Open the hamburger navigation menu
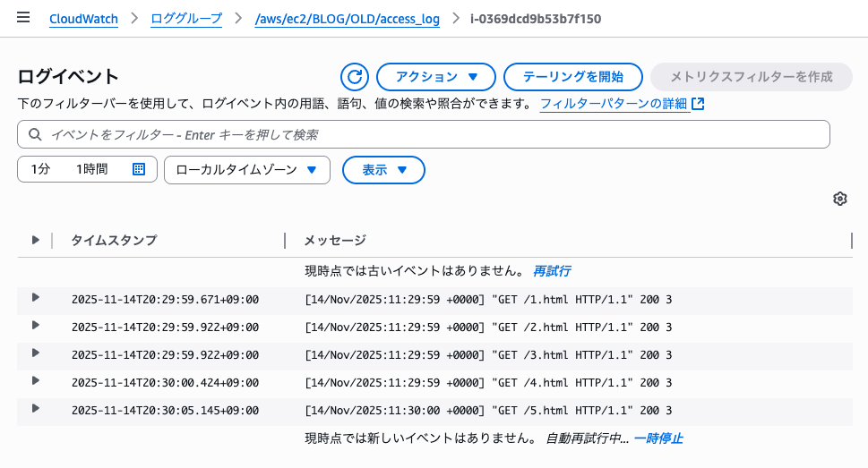Screen dimensions: 868x468 pos(23,18)
